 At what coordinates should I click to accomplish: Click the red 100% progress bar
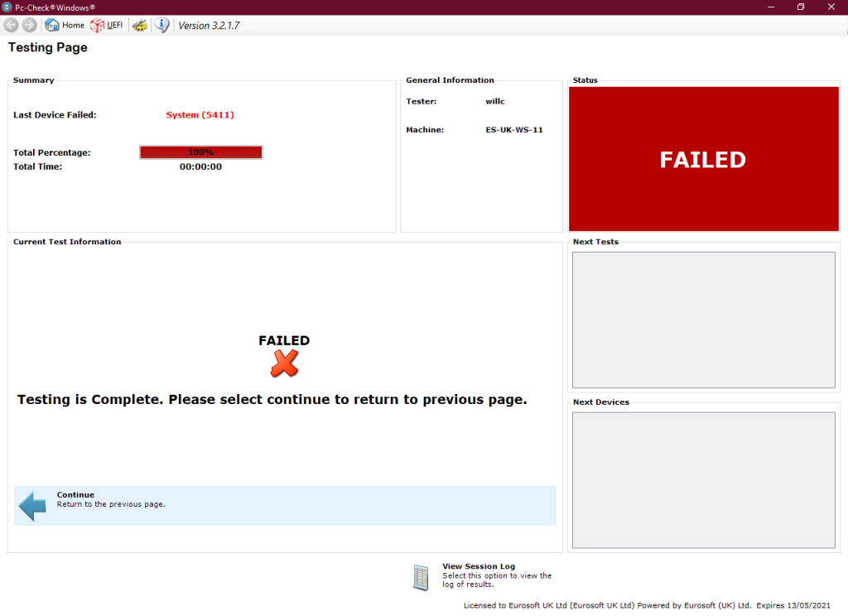200,152
